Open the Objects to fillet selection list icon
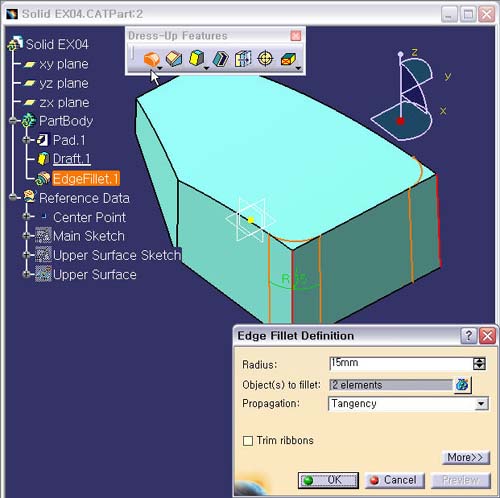 tap(463, 385)
